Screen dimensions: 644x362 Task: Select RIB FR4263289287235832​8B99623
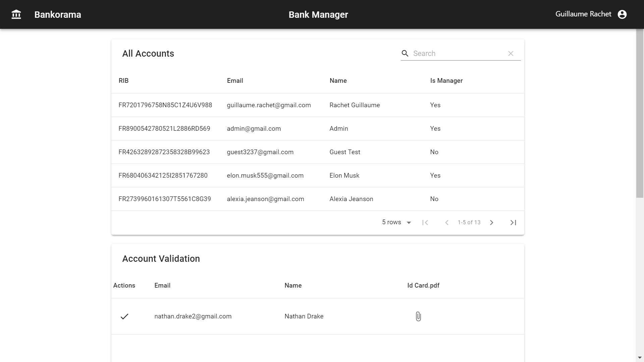tap(164, 152)
